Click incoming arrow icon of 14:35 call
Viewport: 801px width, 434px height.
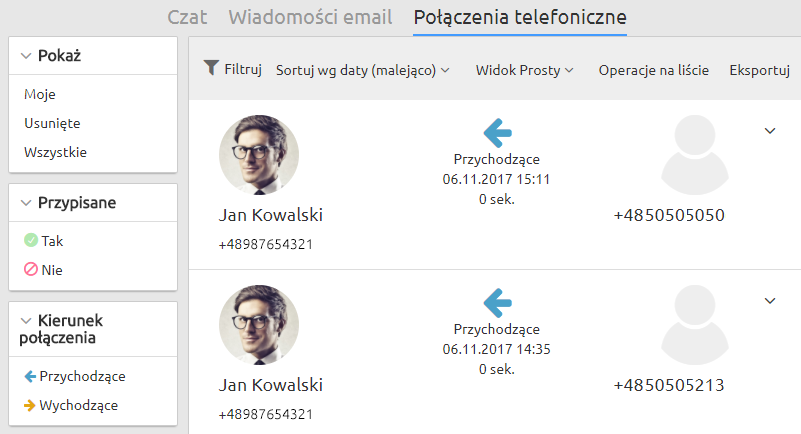click(x=497, y=301)
